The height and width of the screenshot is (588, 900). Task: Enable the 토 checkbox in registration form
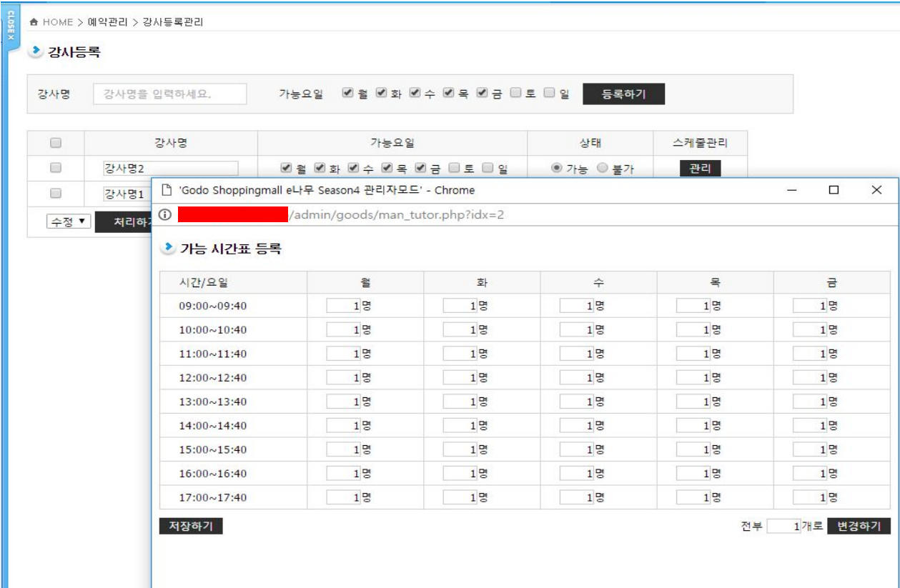[516, 94]
